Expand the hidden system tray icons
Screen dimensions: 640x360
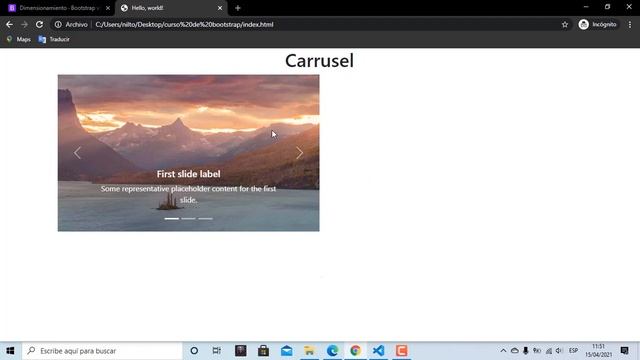(503, 351)
